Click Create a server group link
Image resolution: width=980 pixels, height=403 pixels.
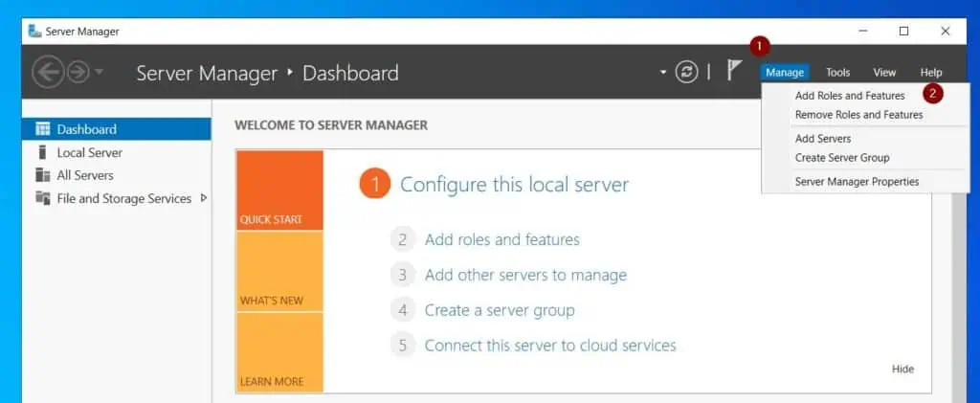click(x=500, y=310)
